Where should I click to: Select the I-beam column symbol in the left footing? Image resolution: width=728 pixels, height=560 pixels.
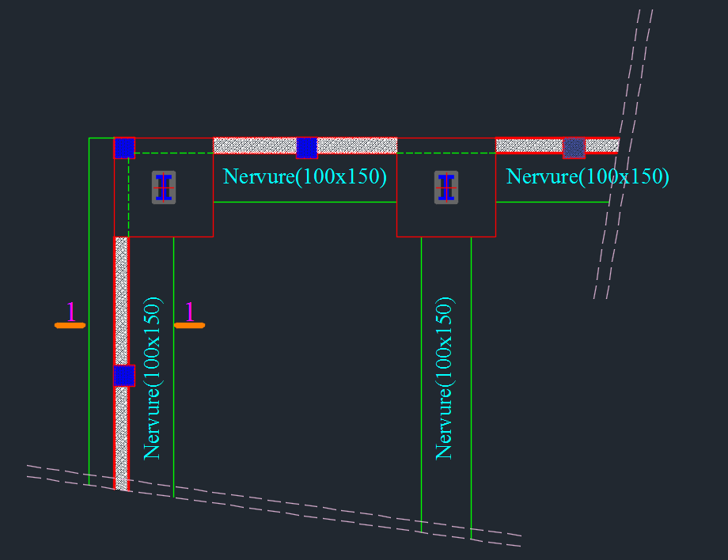164,187
